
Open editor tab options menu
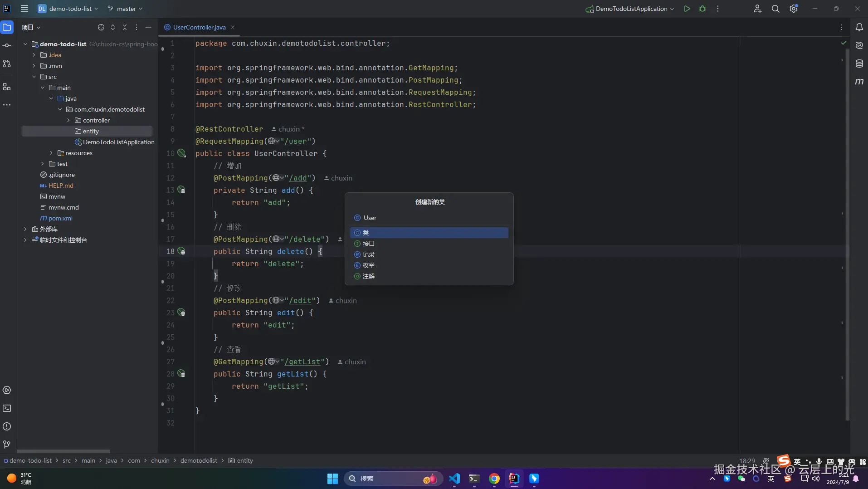(841, 27)
